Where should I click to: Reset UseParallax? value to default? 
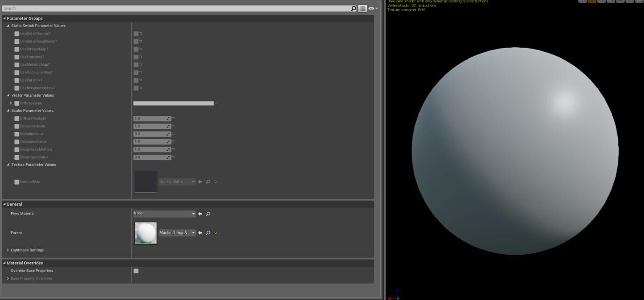point(140,80)
